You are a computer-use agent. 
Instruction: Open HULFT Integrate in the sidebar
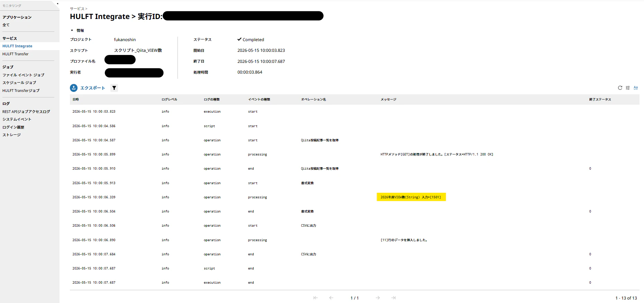(17, 46)
